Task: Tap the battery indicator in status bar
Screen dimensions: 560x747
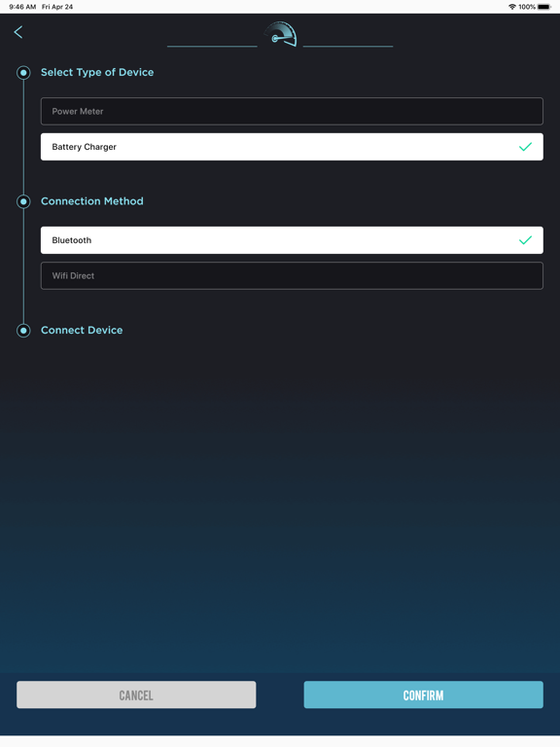Action: 544,7
